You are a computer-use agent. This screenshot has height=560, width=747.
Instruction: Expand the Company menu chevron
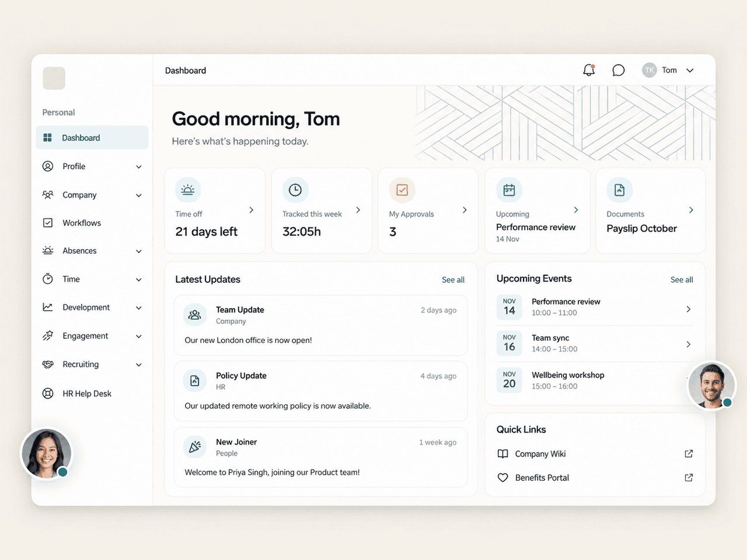(139, 195)
